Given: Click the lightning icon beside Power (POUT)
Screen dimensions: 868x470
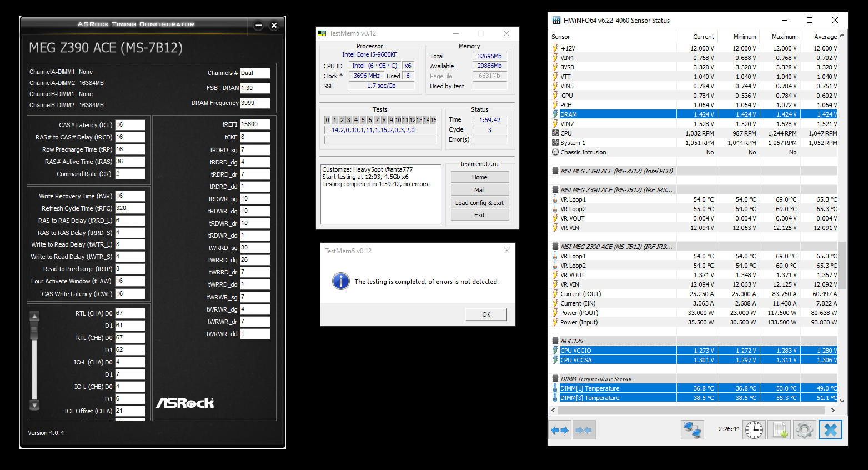Looking at the screenshot, I should pos(555,313).
